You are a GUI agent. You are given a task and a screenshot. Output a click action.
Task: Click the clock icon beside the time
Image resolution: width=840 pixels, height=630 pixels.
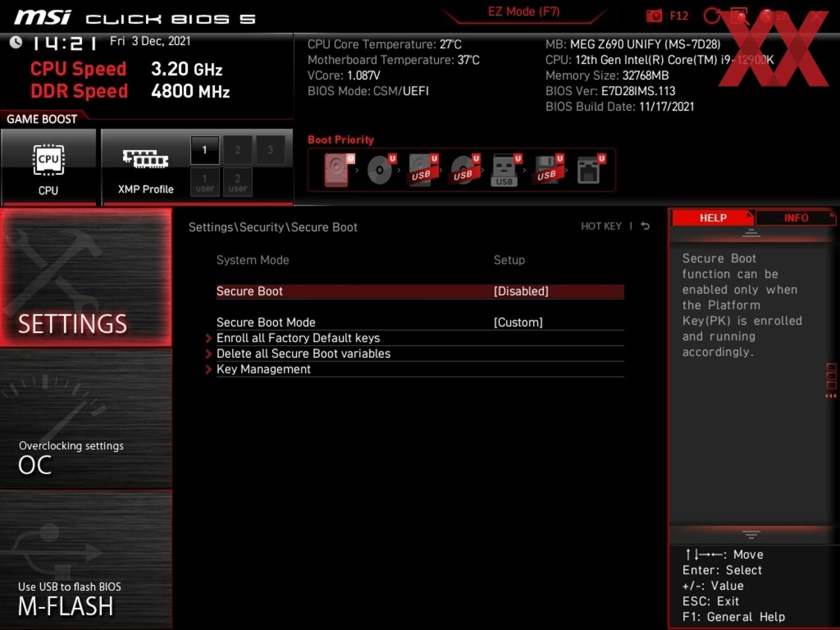pos(15,42)
